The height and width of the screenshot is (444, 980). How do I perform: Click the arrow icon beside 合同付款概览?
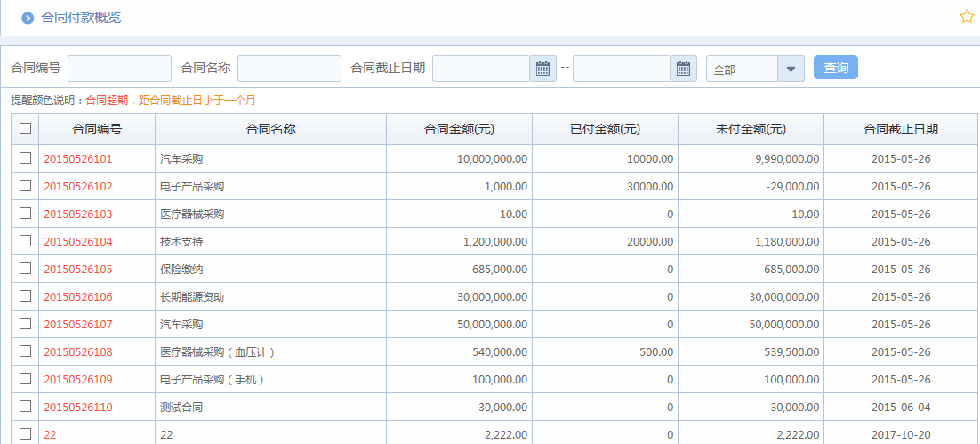28,18
